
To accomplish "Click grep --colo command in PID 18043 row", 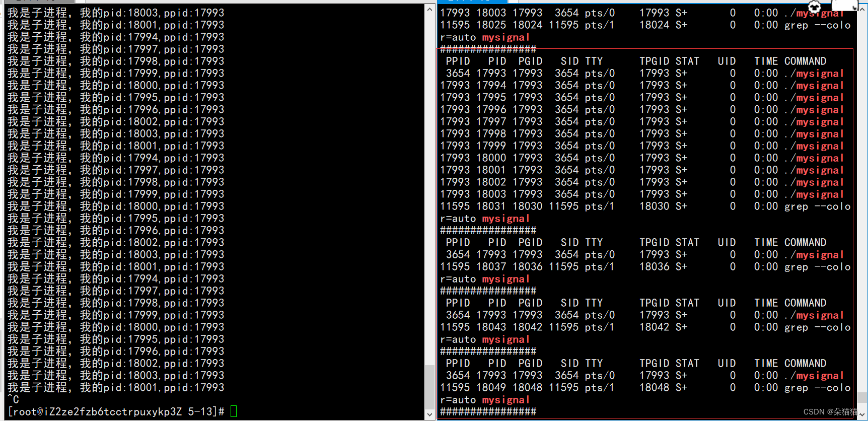I will coord(817,327).
